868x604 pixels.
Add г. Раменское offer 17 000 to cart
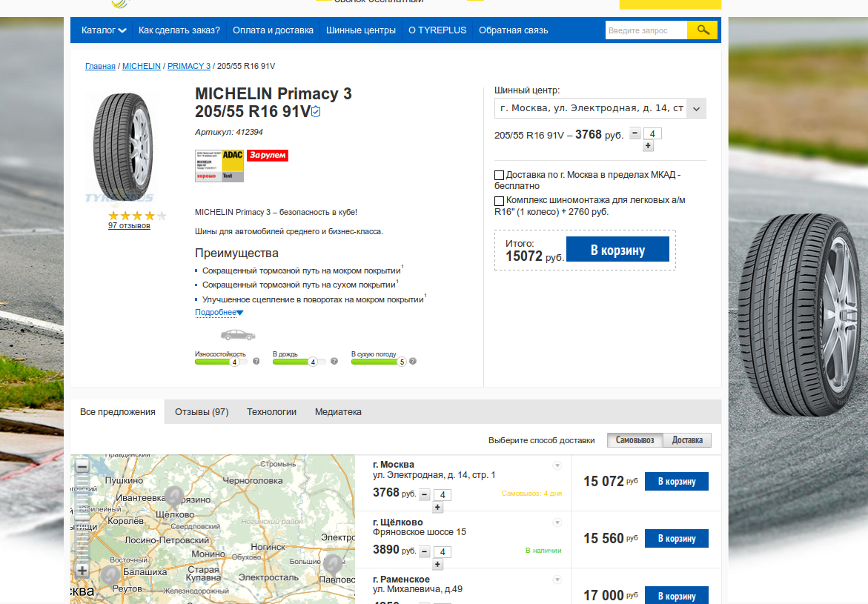[677, 595]
